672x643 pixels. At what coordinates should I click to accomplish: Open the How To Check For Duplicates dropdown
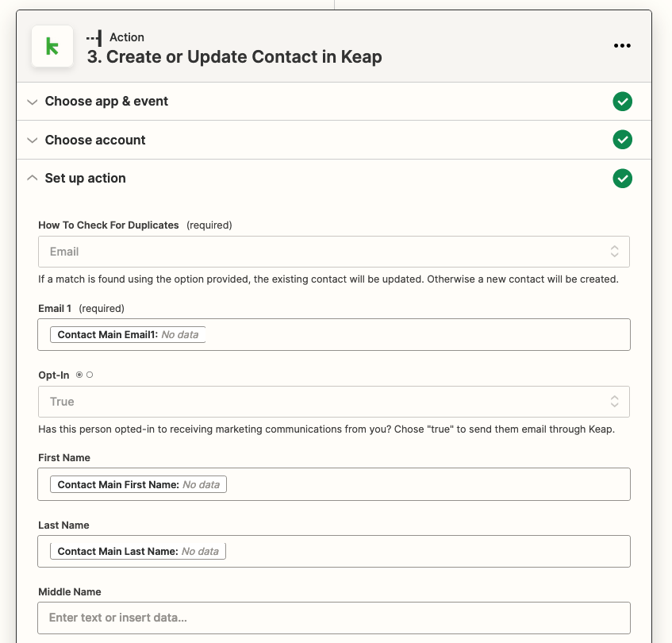[333, 250]
